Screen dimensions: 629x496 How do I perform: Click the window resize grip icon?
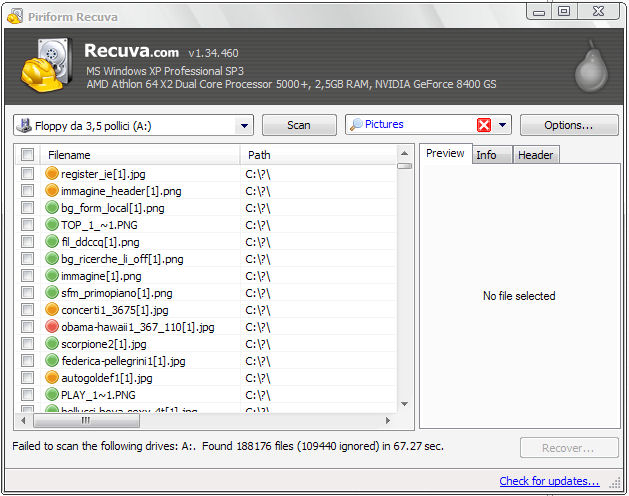(x=615, y=483)
